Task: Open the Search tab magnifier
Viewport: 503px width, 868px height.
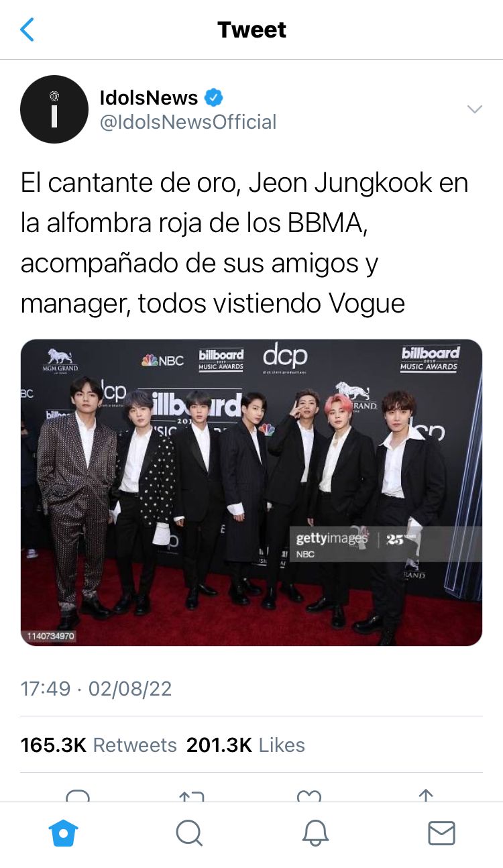Action: pos(189,834)
